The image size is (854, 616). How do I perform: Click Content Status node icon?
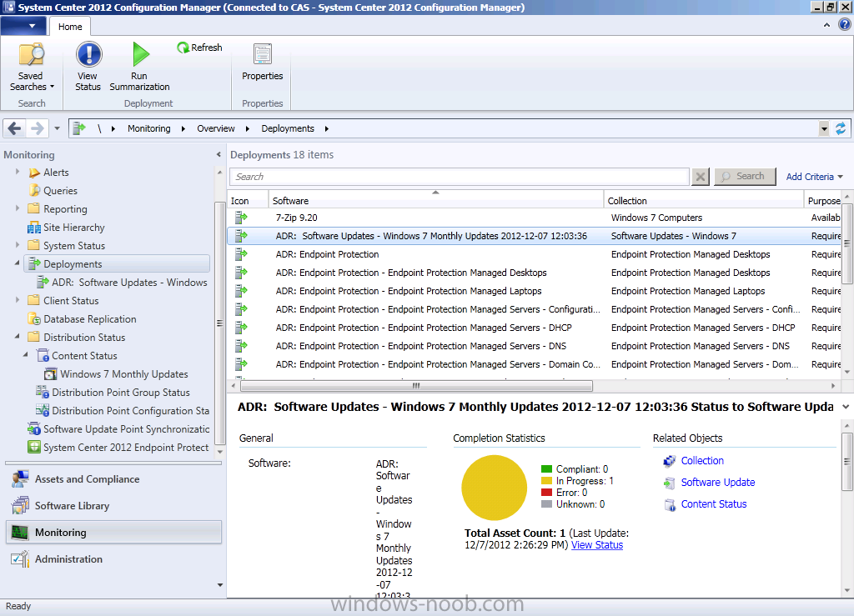click(43, 355)
